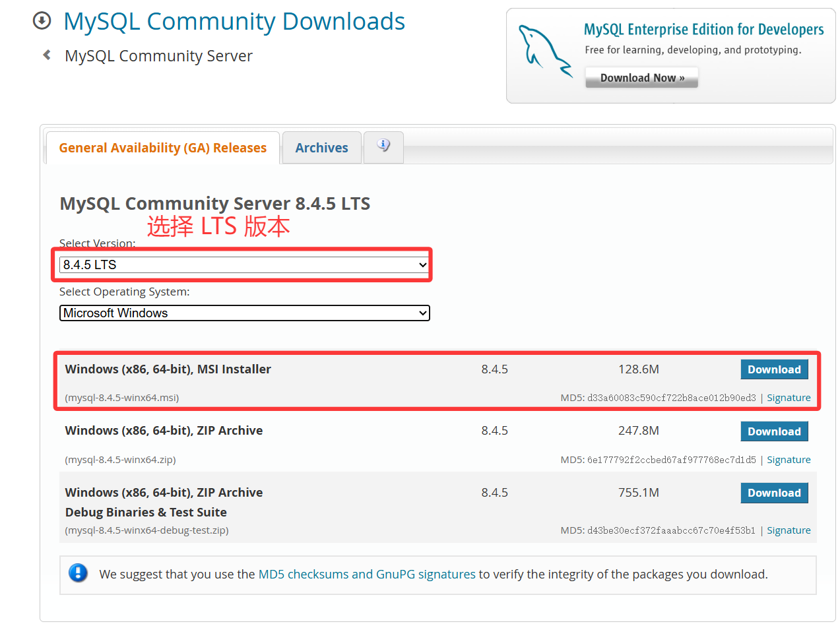Open MD5 checksums and GnuPG signatures link
The image size is (840, 626).
[367, 574]
